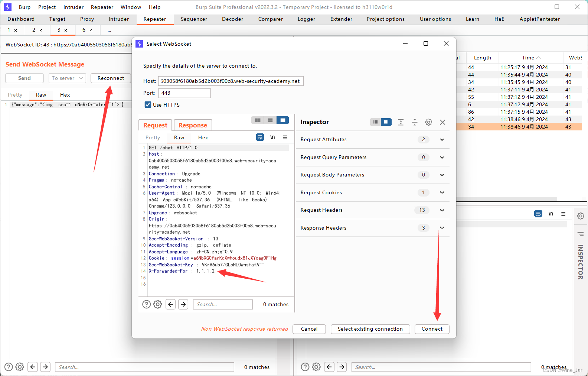This screenshot has width=588, height=376.
Task: Toggle word wrap in background message viewer
Action: click(x=538, y=214)
